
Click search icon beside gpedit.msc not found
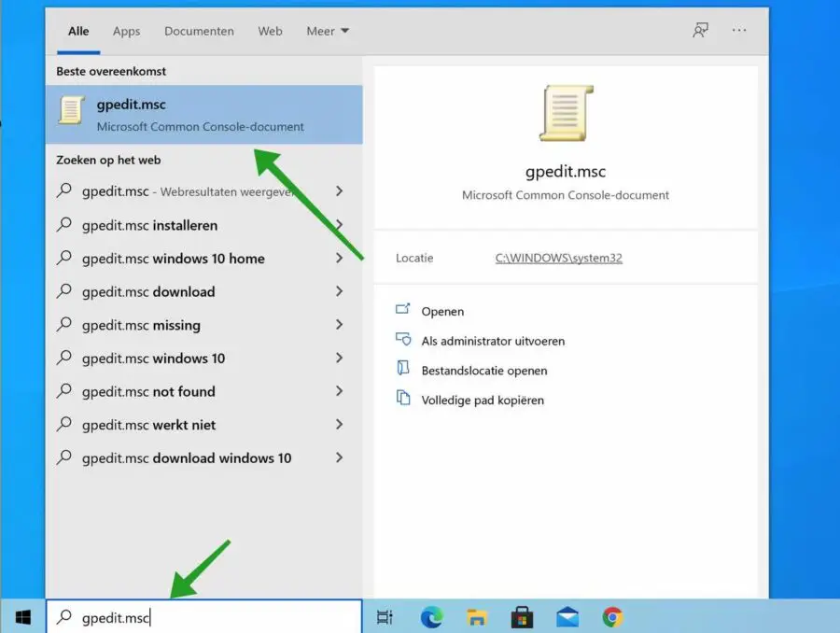coord(64,389)
